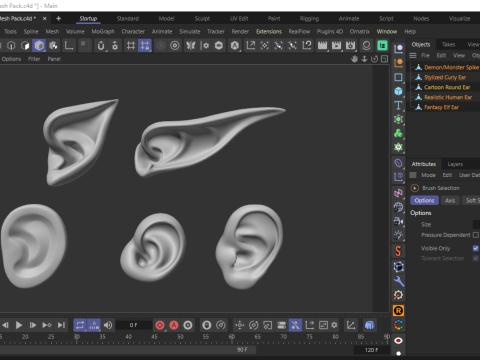
Task: Click the 120 F end frame field
Action: pyautogui.click(x=371, y=350)
